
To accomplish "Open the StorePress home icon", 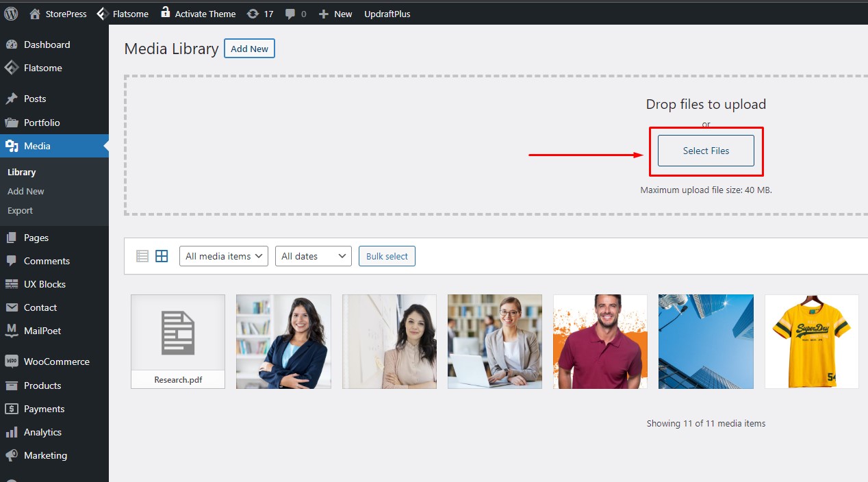I will (x=35, y=13).
